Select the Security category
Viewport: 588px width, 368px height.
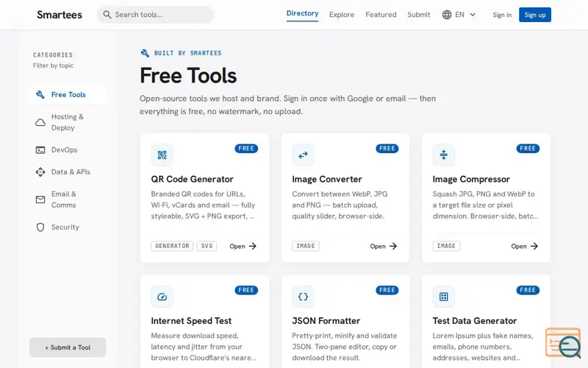[x=68, y=227]
